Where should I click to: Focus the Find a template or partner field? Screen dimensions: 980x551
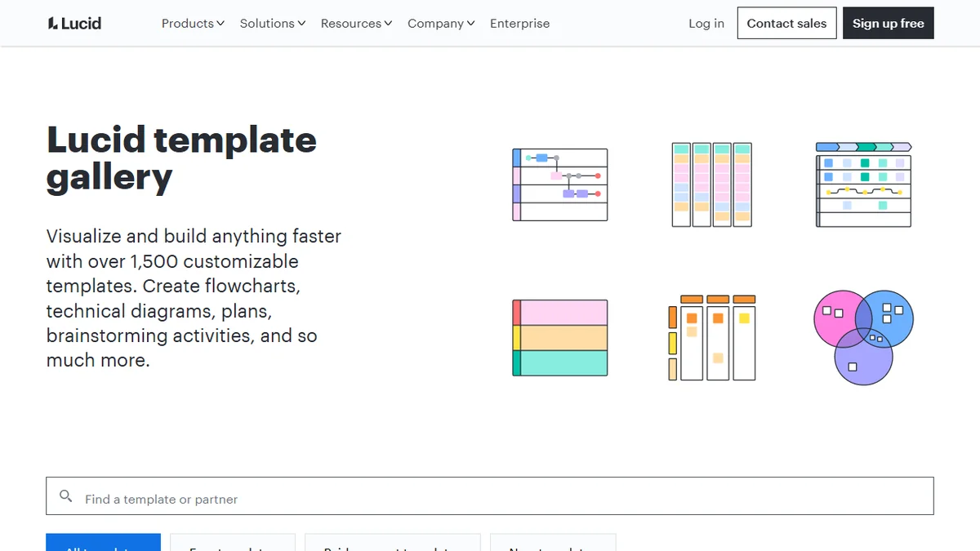click(x=490, y=496)
